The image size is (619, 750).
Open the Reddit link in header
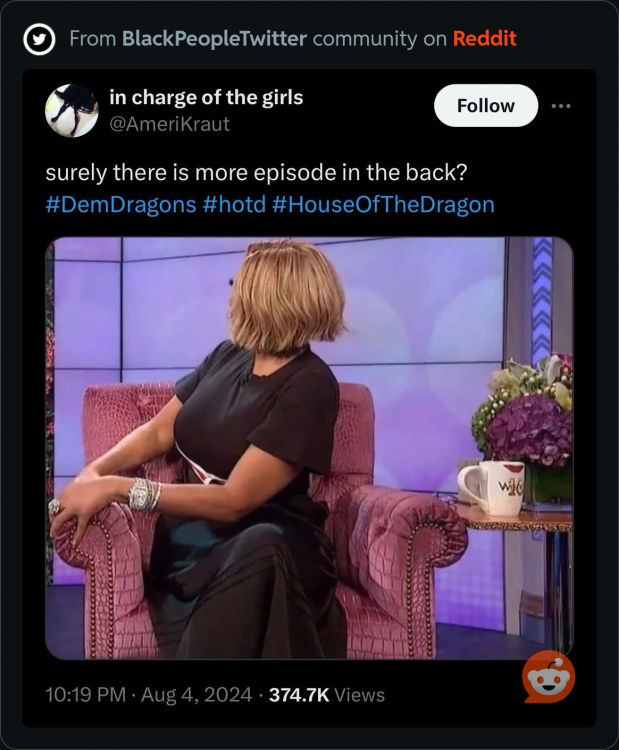pos(485,39)
